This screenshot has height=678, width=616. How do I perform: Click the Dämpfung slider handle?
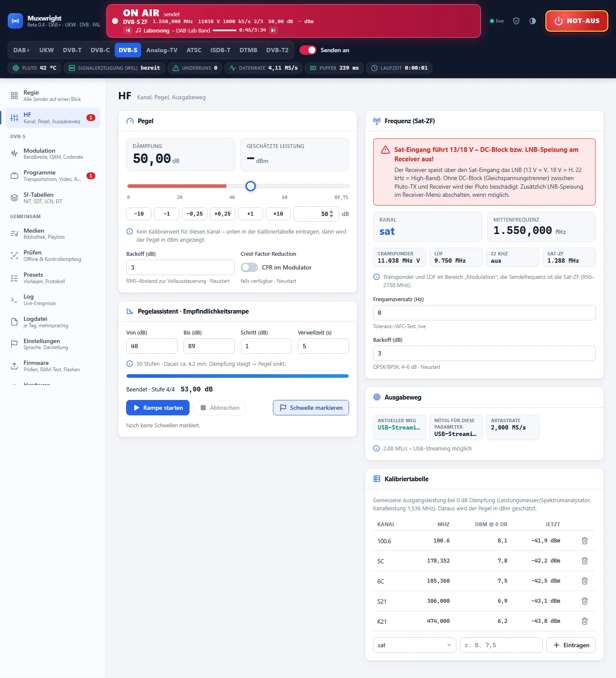point(251,186)
